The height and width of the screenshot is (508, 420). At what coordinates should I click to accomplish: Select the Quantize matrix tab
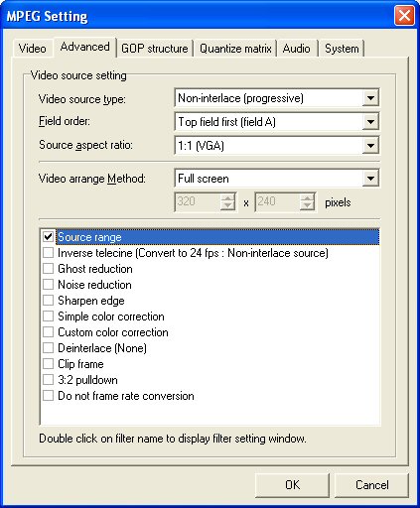[x=235, y=49]
